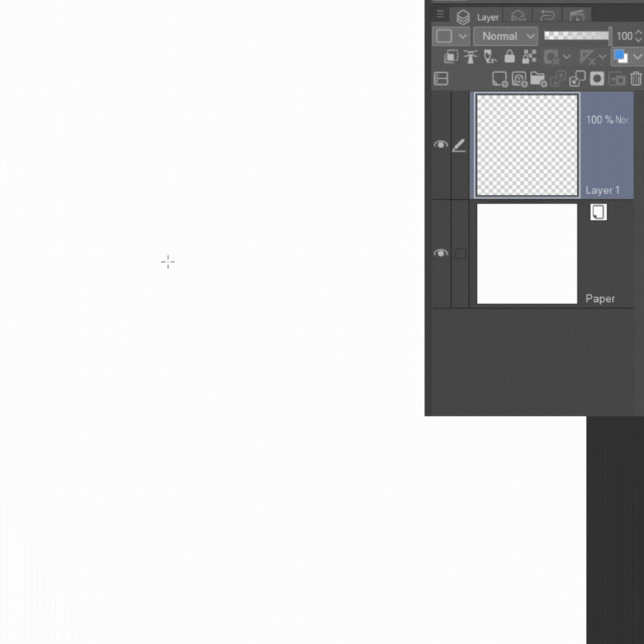Switch to the History tab

click(x=548, y=16)
